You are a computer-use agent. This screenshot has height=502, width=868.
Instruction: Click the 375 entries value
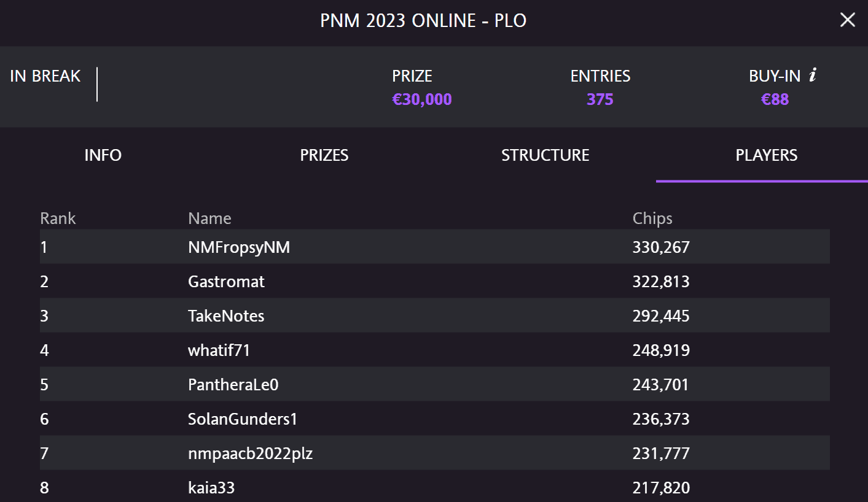[x=600, y=99]
